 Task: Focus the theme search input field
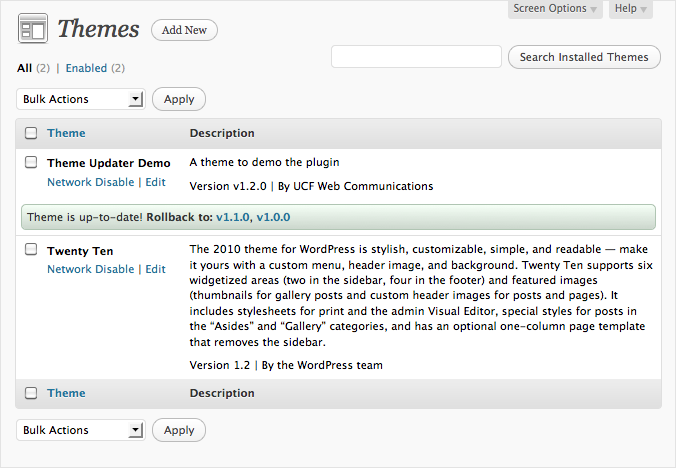pos(416,56)
